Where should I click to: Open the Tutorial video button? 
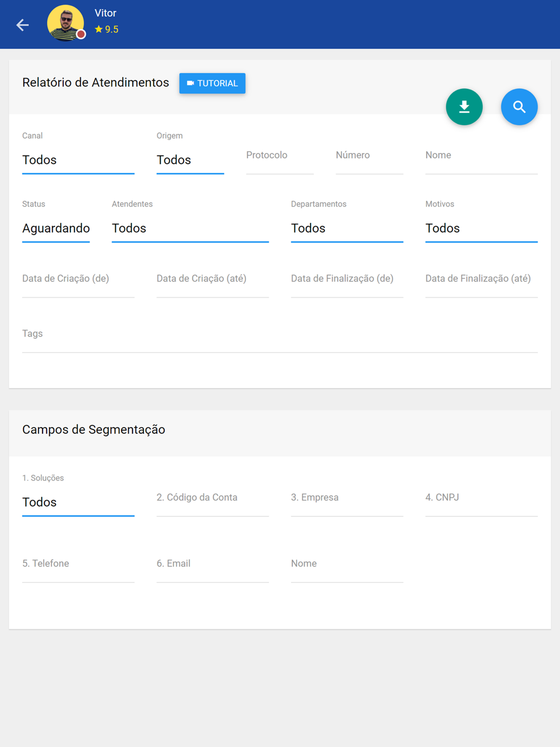tap(212, 83)
